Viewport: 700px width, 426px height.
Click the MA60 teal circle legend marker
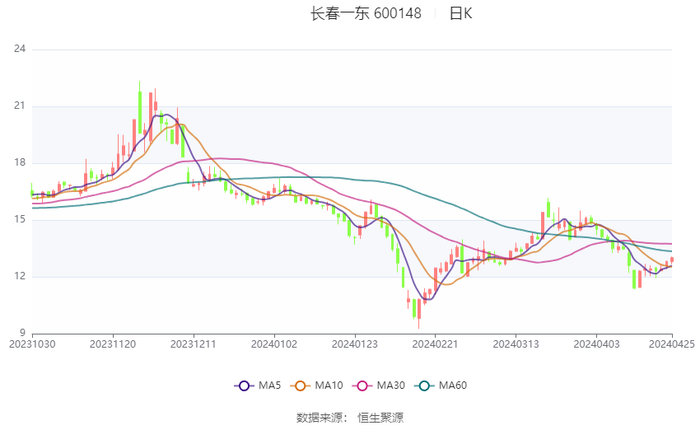pos(423,386)
